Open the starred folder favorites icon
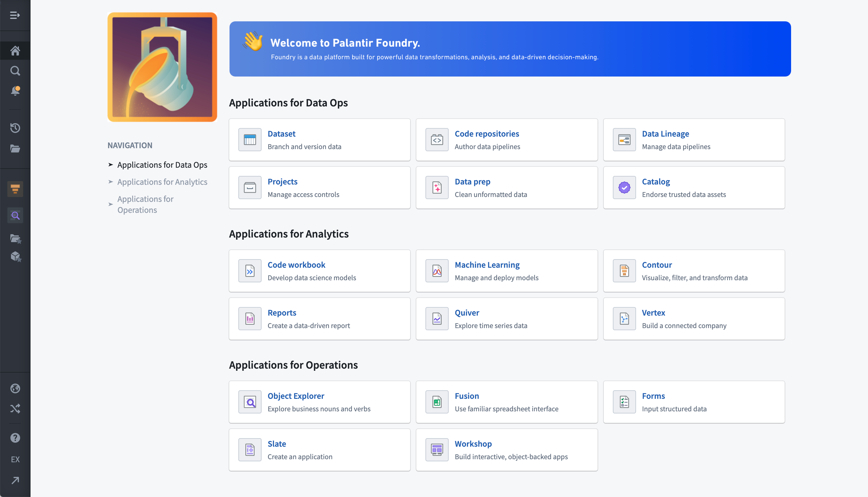Viewport: 868px width, 497px height. pos(15,239)
